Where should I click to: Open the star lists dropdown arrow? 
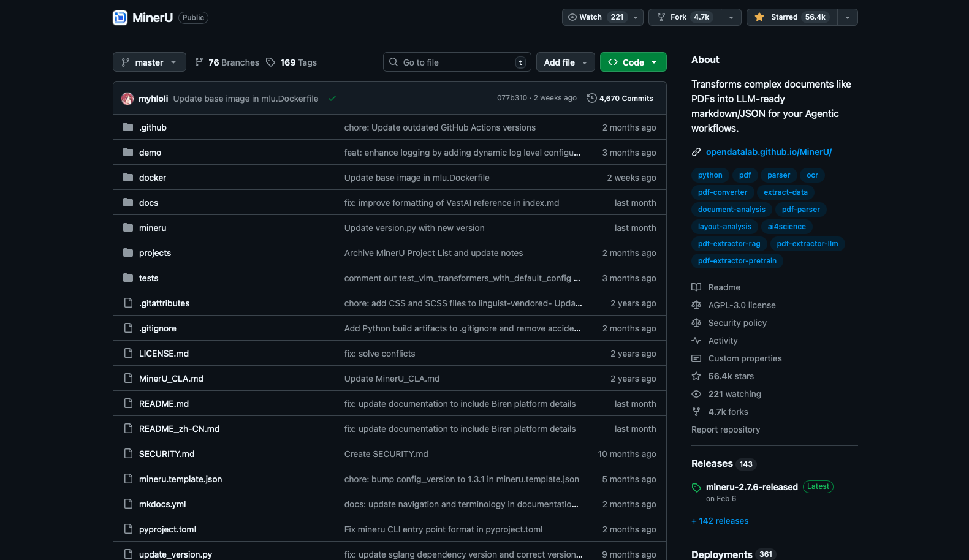[848, 17]
